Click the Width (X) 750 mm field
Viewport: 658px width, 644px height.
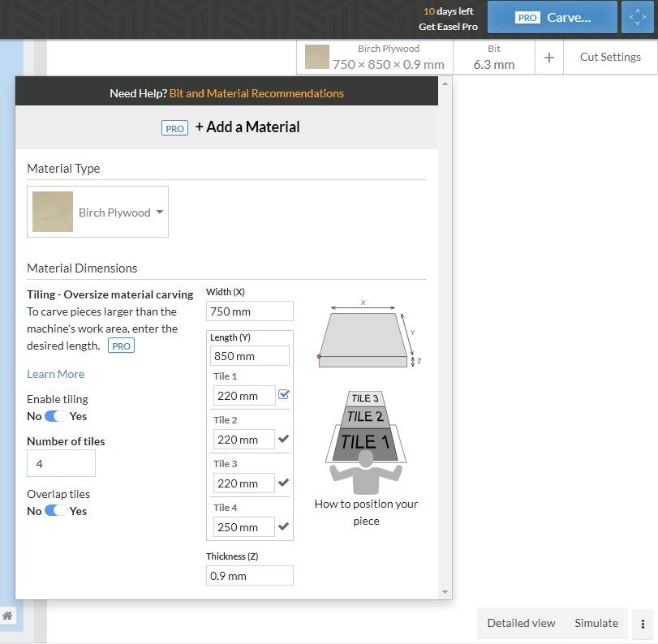pos(250,311)
